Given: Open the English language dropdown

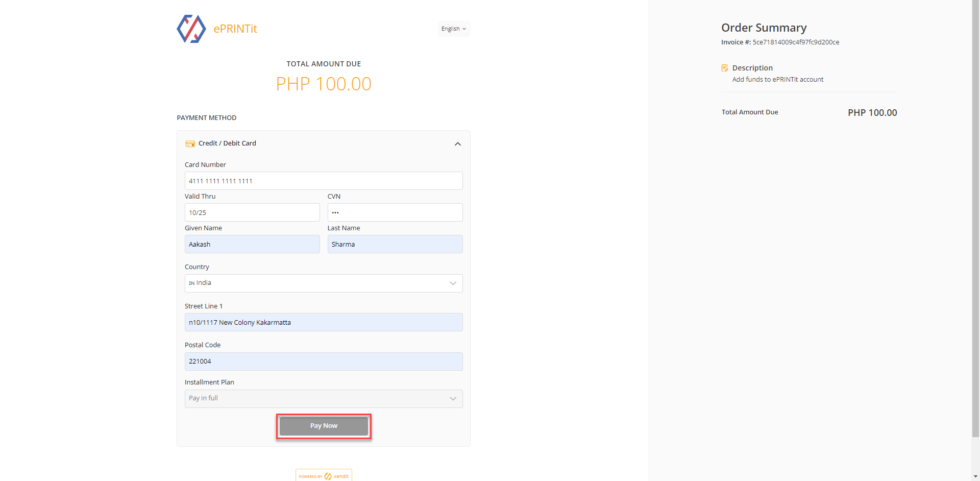Looking at the screenshot, I should point(453,29).
